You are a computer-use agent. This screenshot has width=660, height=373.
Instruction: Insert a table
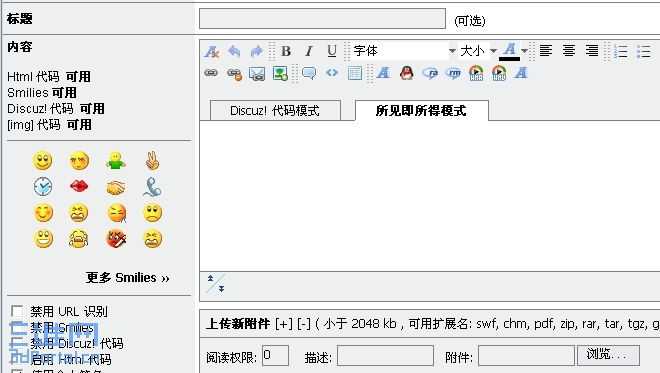pyautogui.click(x=354, y=73)
